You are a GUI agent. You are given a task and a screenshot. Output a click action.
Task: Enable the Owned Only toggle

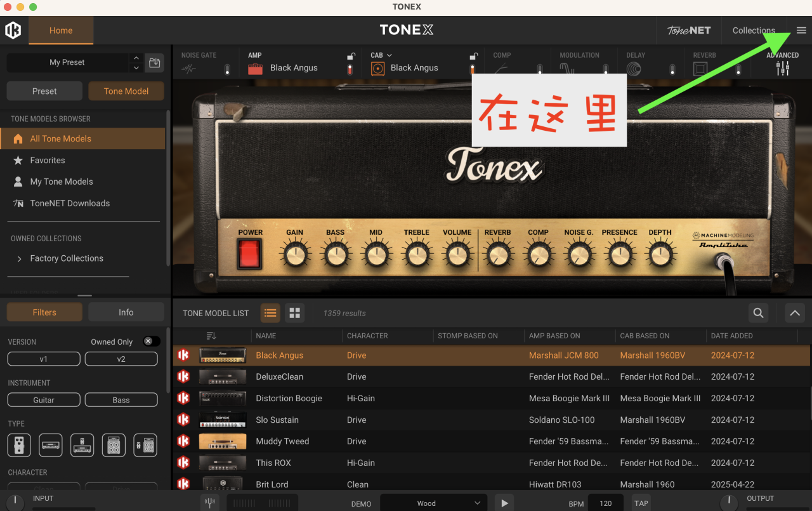tap(151, 342)
